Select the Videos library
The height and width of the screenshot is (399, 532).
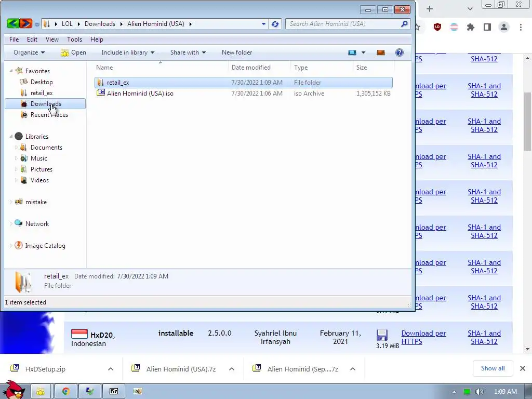39,180
